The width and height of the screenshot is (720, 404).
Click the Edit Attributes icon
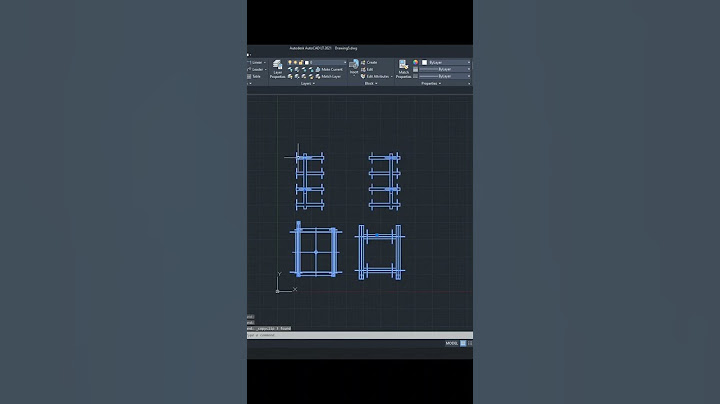pos(363,76)
